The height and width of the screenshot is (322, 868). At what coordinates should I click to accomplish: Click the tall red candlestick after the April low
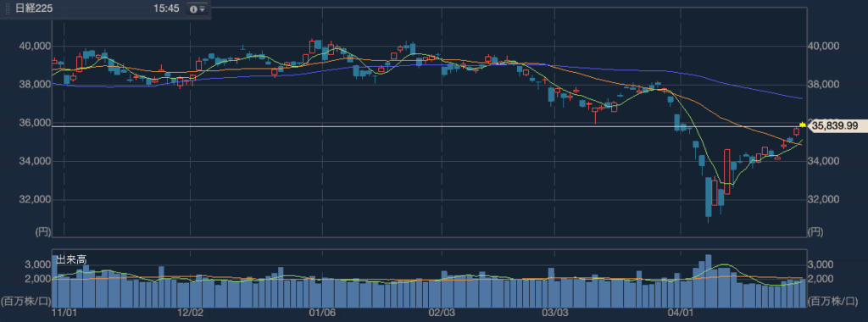(726, 172)
